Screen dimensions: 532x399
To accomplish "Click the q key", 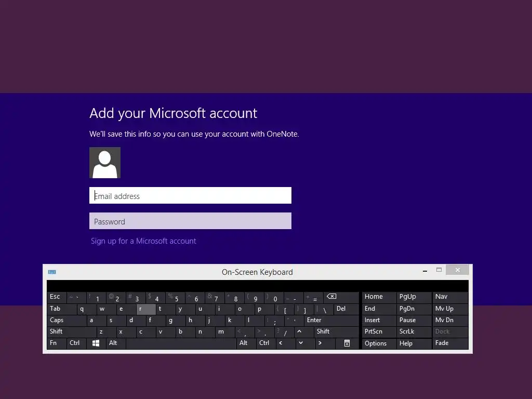I will click(x=86, y=309).
